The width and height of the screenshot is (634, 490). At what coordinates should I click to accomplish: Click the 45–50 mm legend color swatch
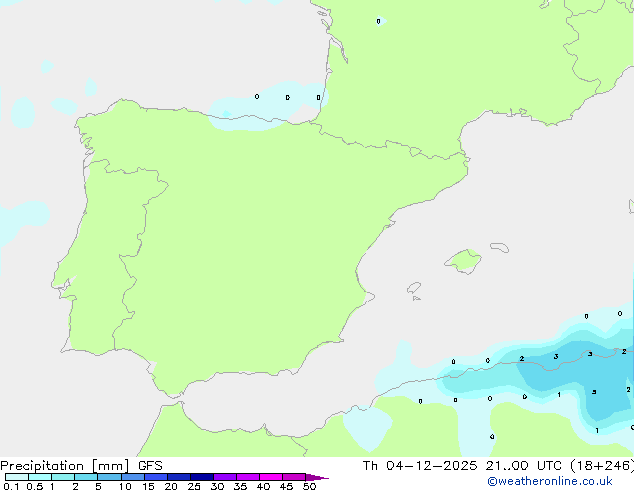click(x=294, y=477)
